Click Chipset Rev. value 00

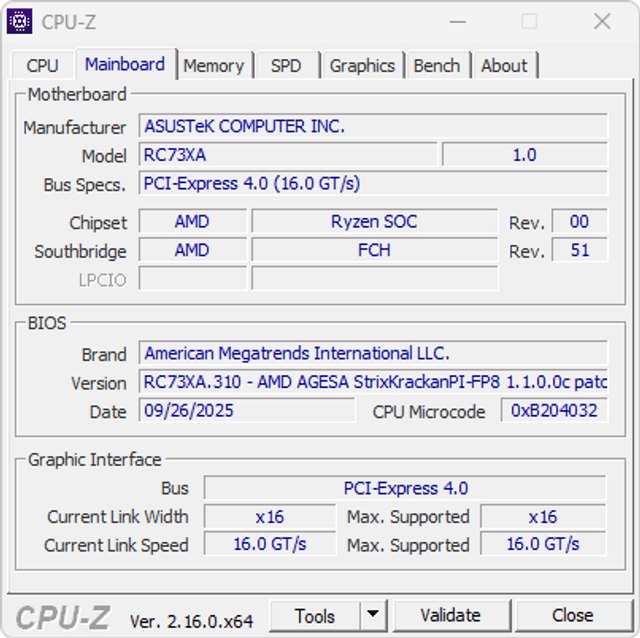tap(580, 222)
